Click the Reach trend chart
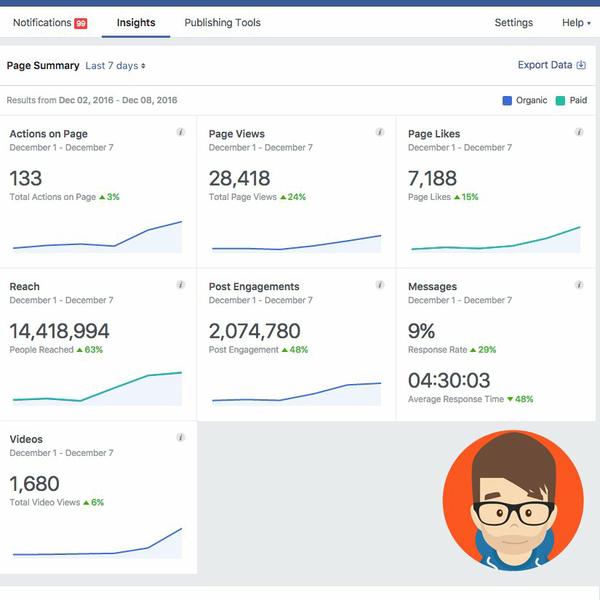600x600 pixels. pos(98,388)
